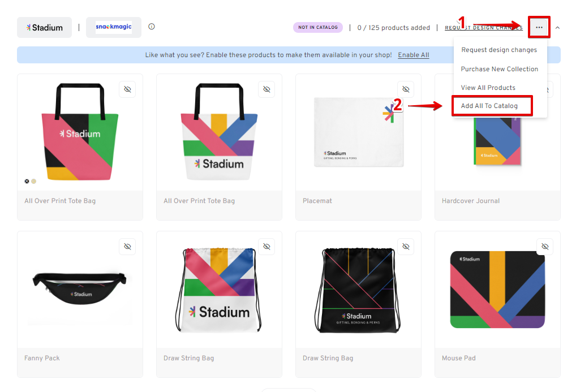Screen dimensions: 576x392
Task: Toggle visibility on the Fanny Pack
Action: pos(127,246)
